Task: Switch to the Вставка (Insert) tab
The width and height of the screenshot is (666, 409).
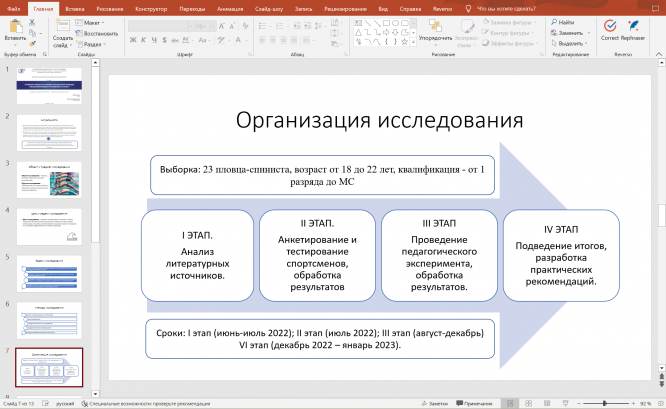Action: (x=74, y=7)
